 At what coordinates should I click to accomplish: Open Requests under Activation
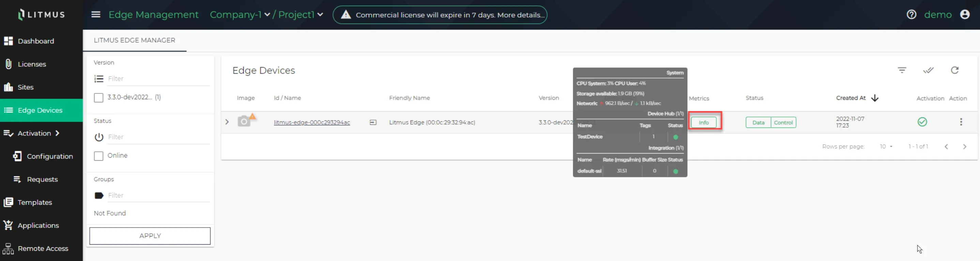[42, 179]
